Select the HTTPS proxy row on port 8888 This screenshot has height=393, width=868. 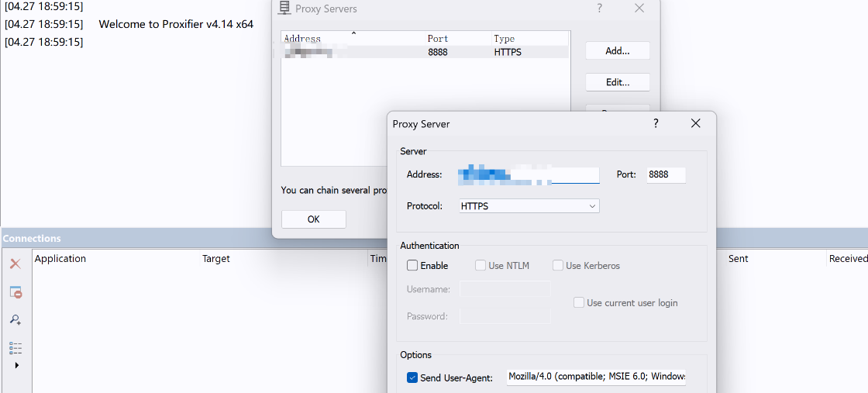[424, 52]
